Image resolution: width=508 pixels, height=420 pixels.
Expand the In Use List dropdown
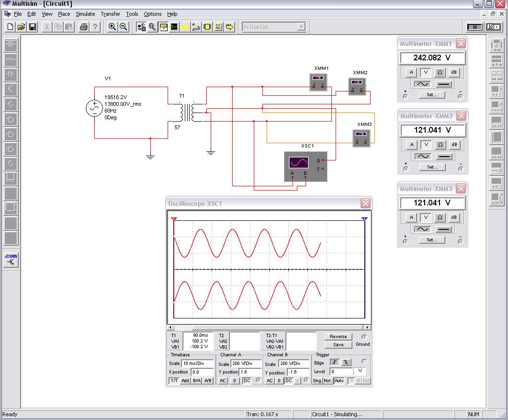[x=301, y=27]
